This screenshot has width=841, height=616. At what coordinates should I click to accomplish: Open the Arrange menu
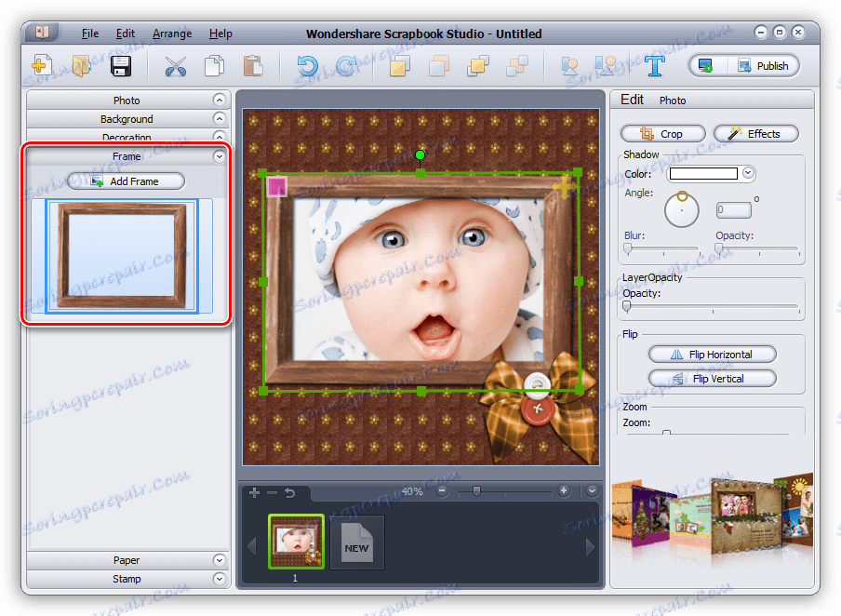click(x=172, y=33)
